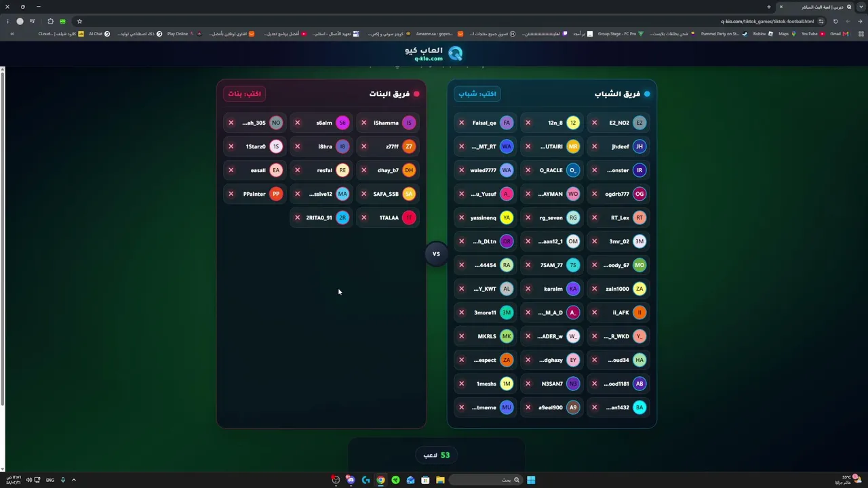Image resolution: width=868 pixels, height=488 pixels.
Task: Delete waled7777 from boys team
Action: point(461,170)
